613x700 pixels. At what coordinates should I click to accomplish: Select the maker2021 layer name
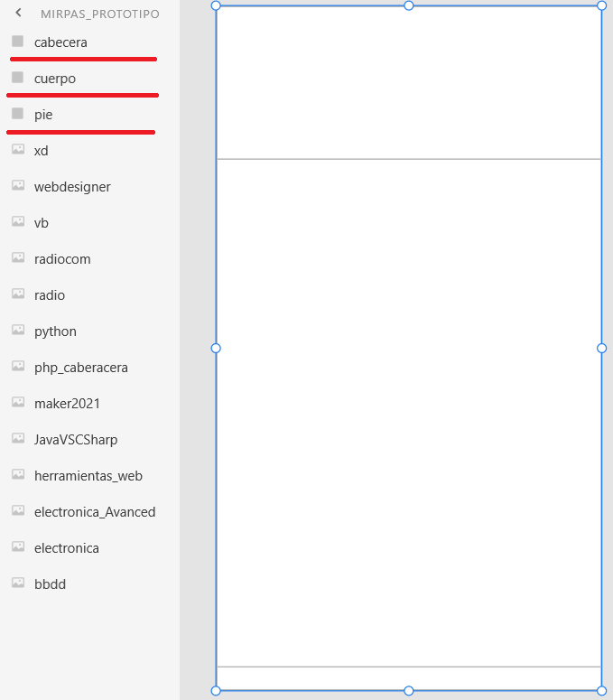[x=66, y=404]
